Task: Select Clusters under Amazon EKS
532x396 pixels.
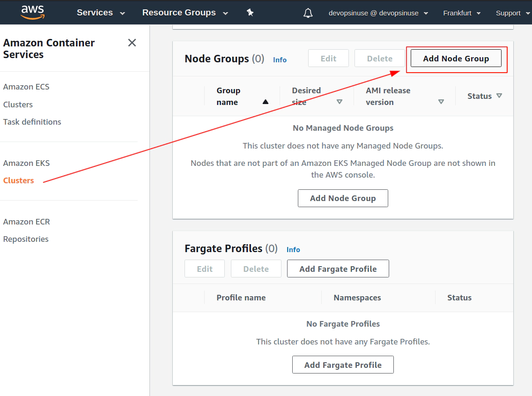Action: [19, 181]
